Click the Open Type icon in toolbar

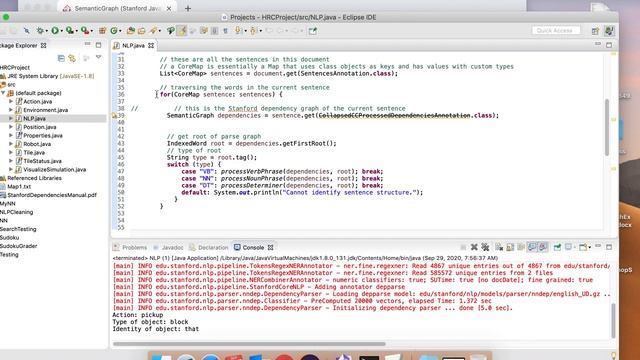(x=131, y=31)
